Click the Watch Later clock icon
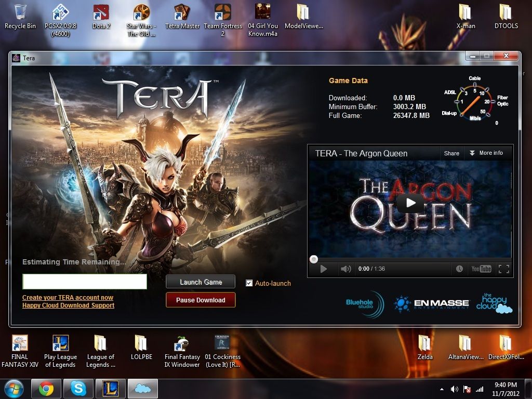The height and width of the screenshot is (399, 532). (x=459, y=269)
